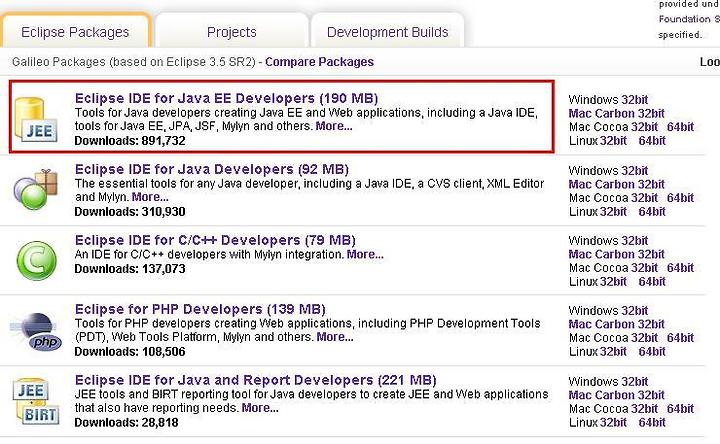
Task: Download Java Developers Mac Carbon 32bit
Action: coord(616,185)
